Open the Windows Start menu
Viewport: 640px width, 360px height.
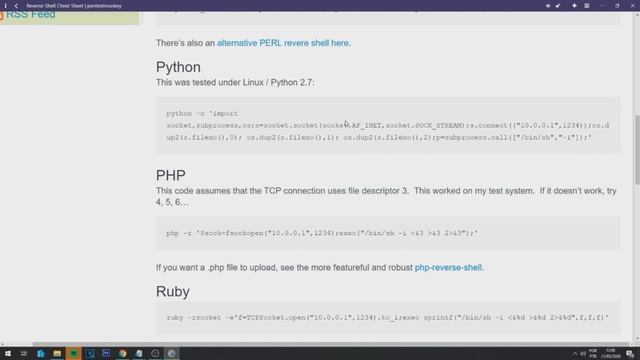pos(8,353)
